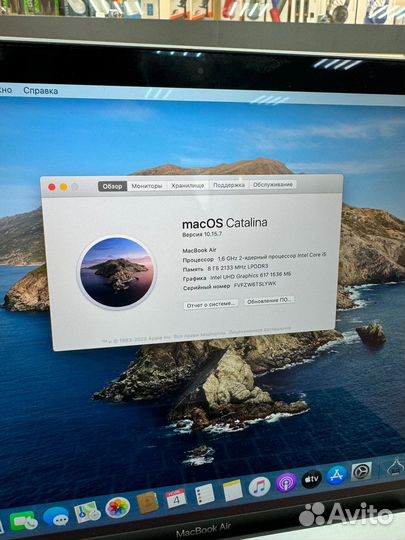405x540 pixels.
Task: Launch Contacts from the Dock
Action: (147, 503)
